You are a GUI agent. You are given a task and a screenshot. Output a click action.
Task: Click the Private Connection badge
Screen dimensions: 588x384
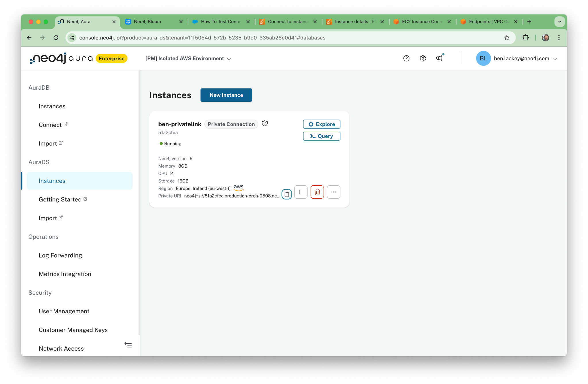[231, 124]
